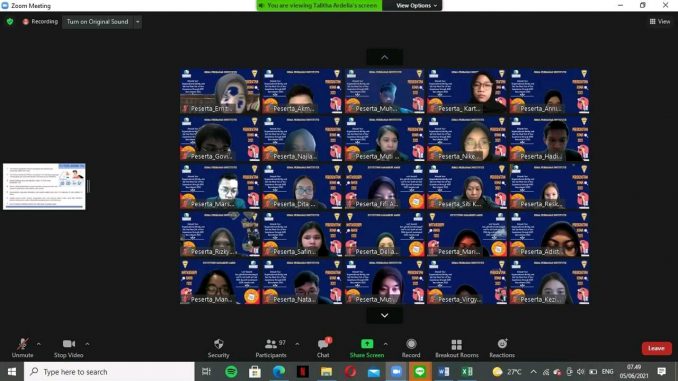Leave the meeting
The height and width of the screenshot is (381, 678).
click(656, 348)
